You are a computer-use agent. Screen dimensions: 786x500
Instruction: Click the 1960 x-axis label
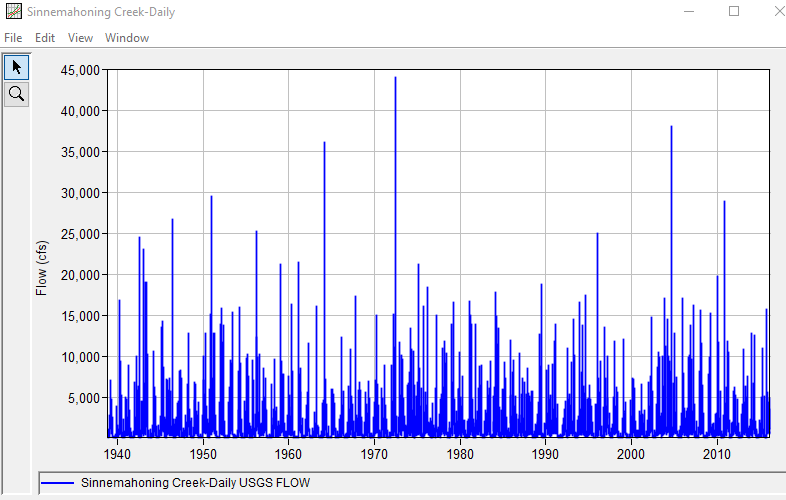(288, 454)
